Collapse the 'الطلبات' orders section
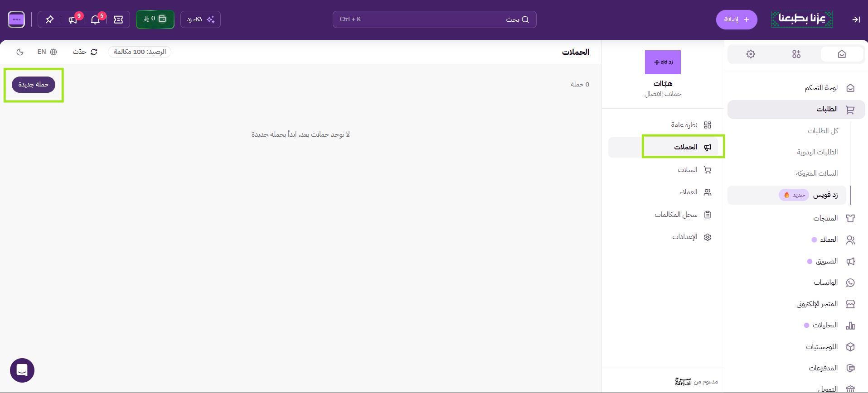 point(796,110)
